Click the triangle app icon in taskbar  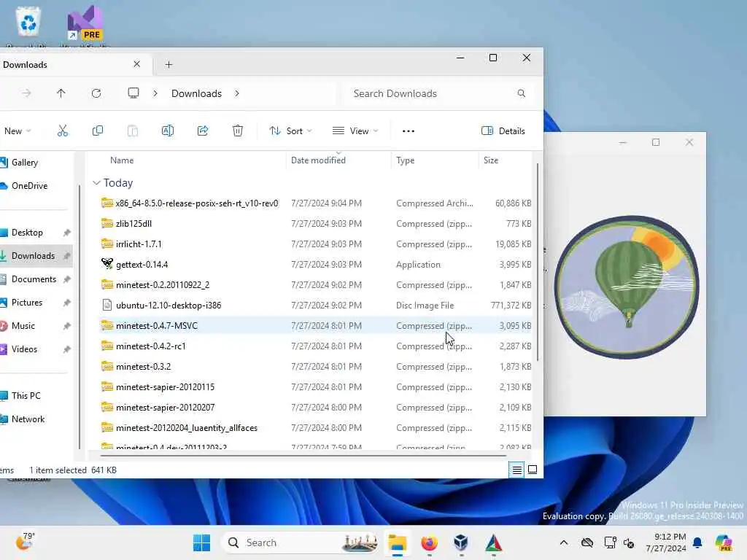click(x=494, y=542)
